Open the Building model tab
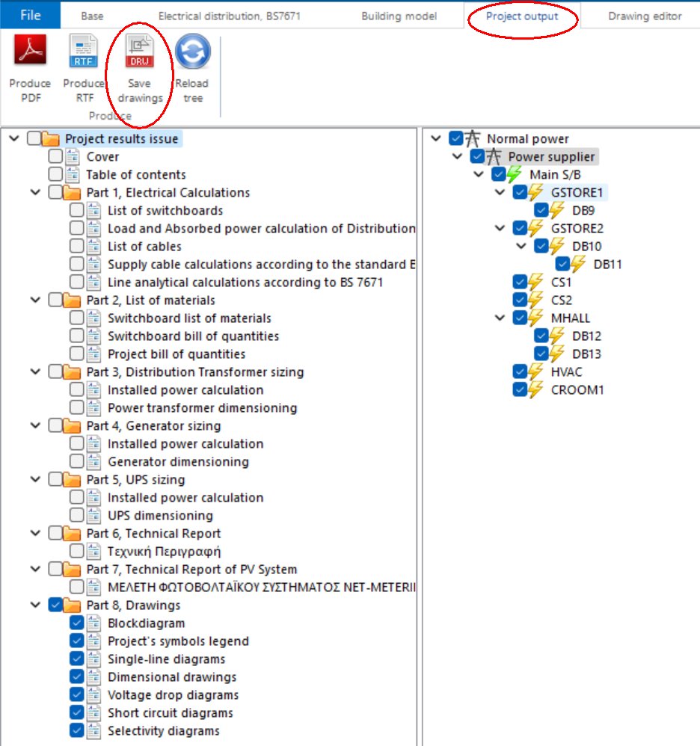This screenshot has width=700, height=746. click(400, 15)
